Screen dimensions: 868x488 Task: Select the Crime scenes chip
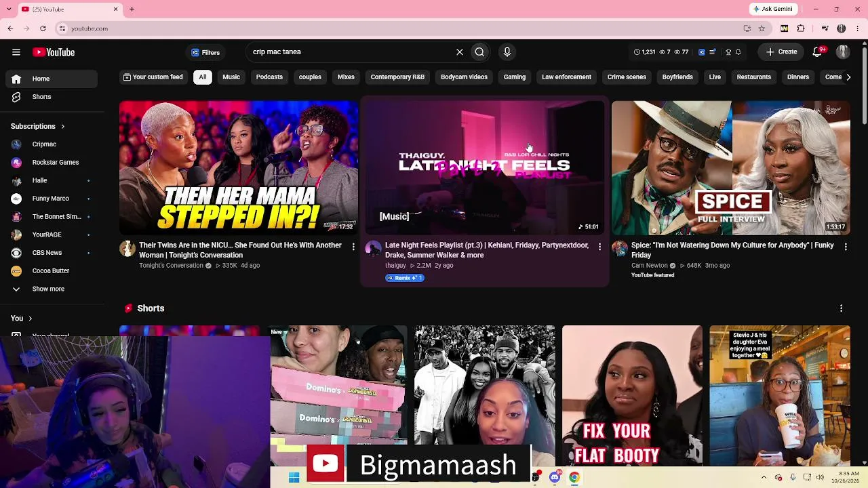point(627,77)
